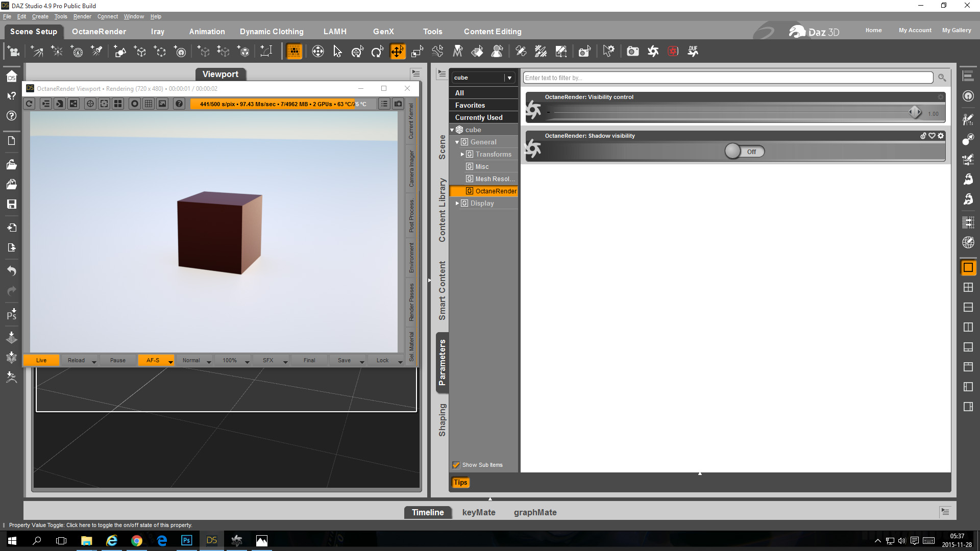
Task: Expand the Display tree group
Action: pos(457,203)
